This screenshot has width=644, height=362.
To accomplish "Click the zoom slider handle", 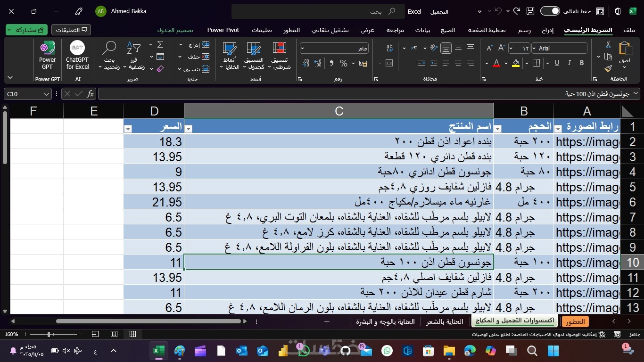I will point(49,334).
